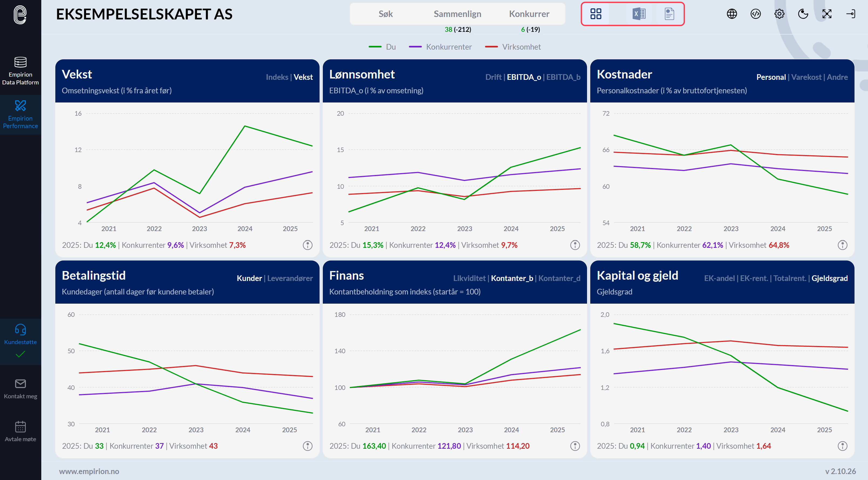The image size is (868, 480).
Task: Open settings gear icon
Action: tap(779, 14)
